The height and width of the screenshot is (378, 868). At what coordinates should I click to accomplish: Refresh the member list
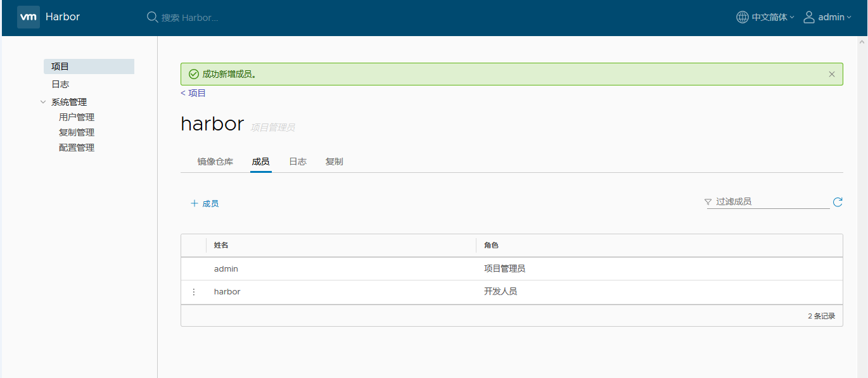click(838, 202)
